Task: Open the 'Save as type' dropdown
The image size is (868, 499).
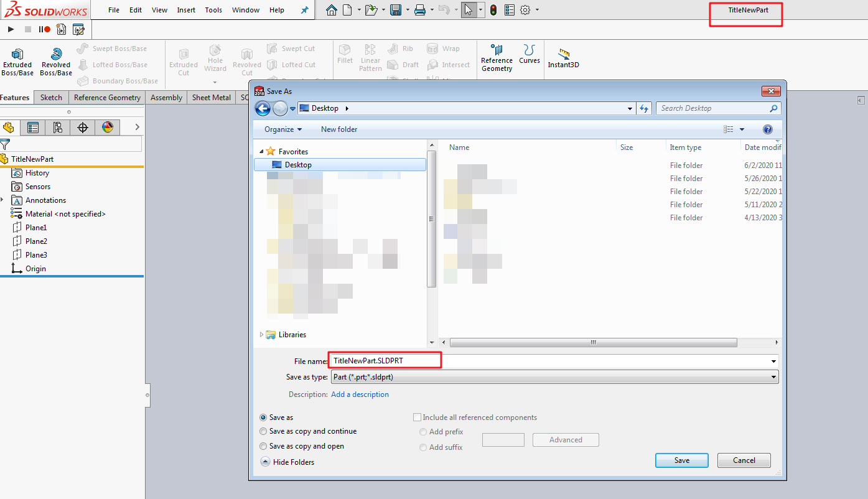Action: [x=554, y=377]
